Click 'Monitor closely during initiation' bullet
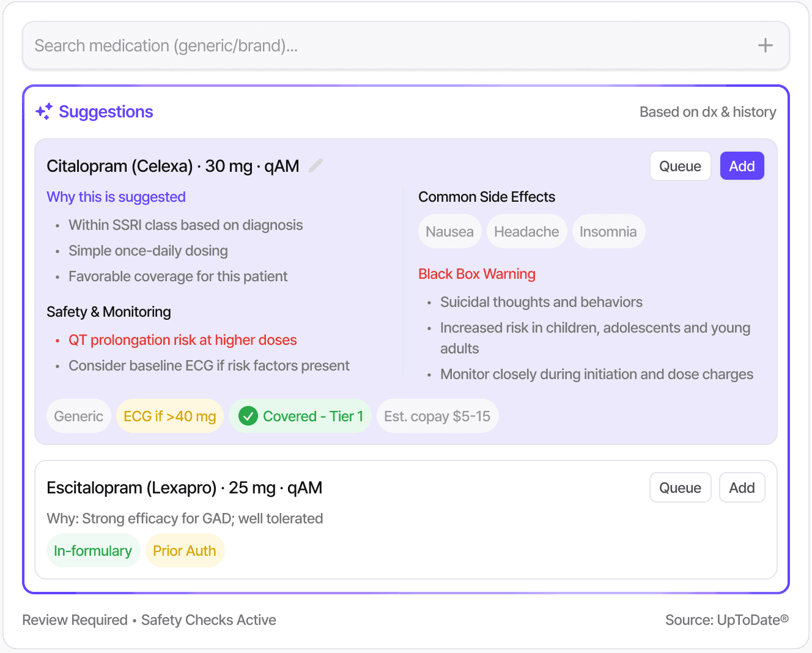This screenshot has height=653, width=812. click(597, 374)
